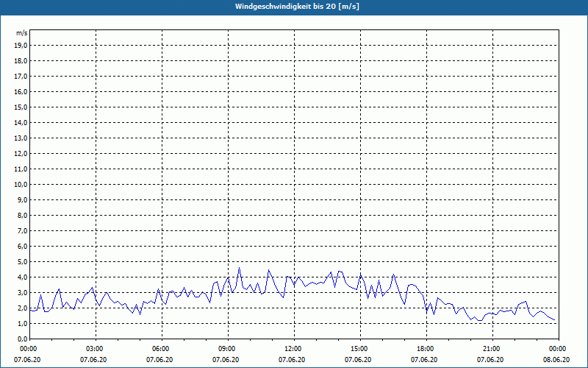
Task: Select the "12,0" y-axis label
Action: [x=21, y=153]
